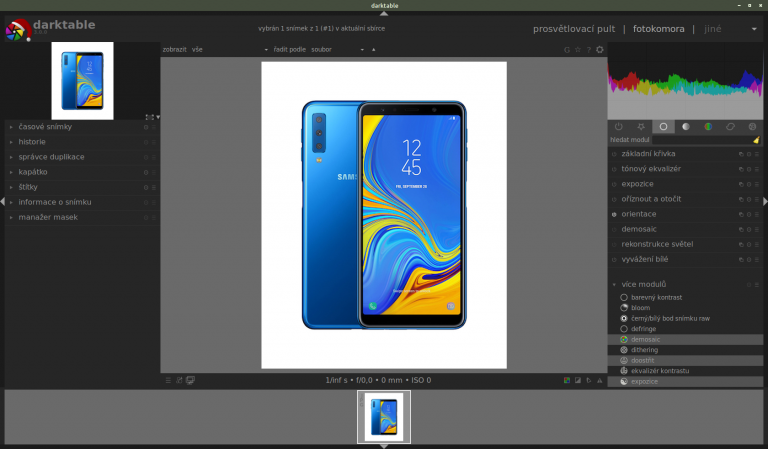Open the zobrazit filter dropdown
768x449 pixels.
click(230, 49)
